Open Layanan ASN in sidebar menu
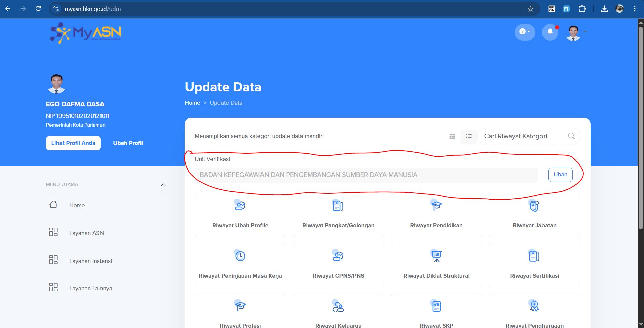The height and width of the screenshot is (328, 644). click(86, 233)
